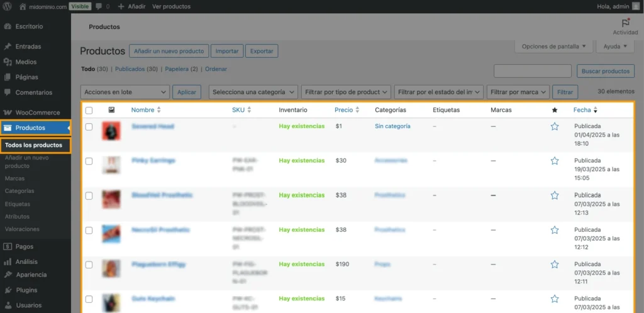Toggle featured star for Severed Head
The width and height of the screenshot is (644, 313).
555,126
